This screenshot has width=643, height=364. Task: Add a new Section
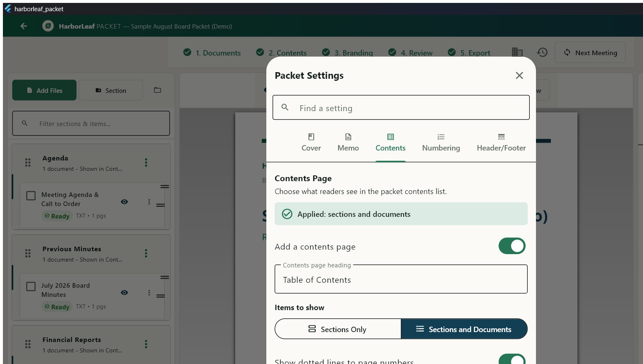pyautogui.click(x=111, y=90)
